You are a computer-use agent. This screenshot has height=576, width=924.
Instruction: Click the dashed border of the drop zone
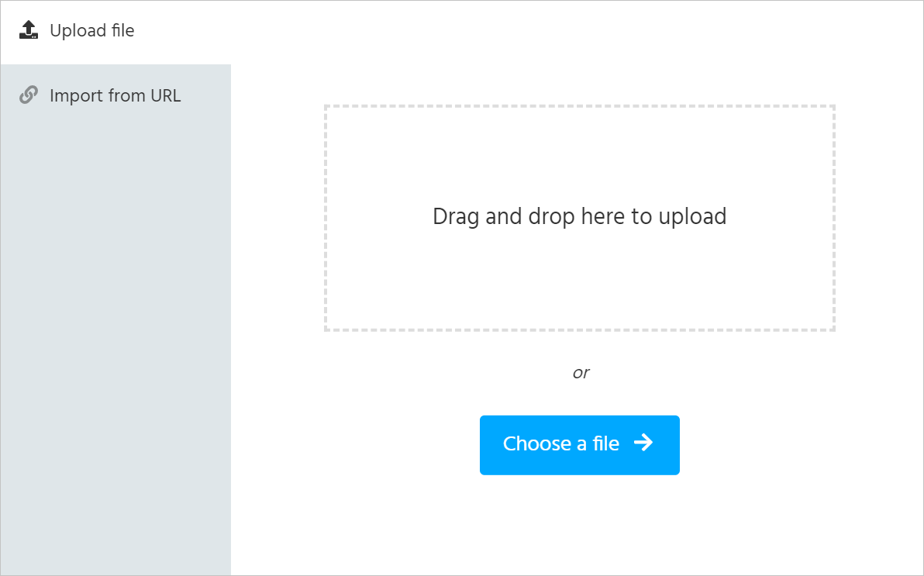[x=579, y=106]
